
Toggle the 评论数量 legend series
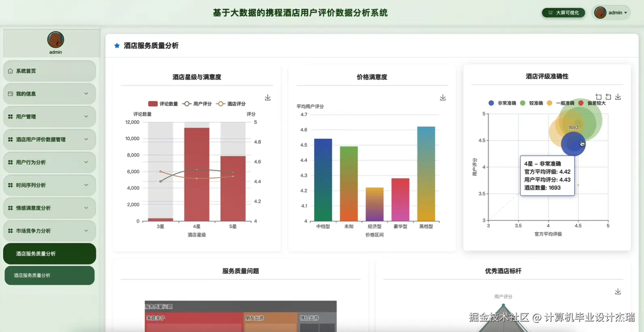(163, 104)
